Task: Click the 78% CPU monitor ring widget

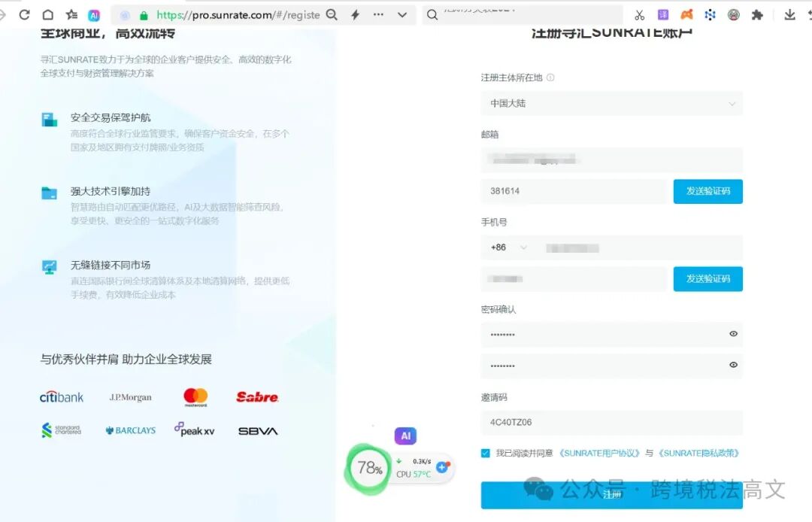Action: pos(368,468)
